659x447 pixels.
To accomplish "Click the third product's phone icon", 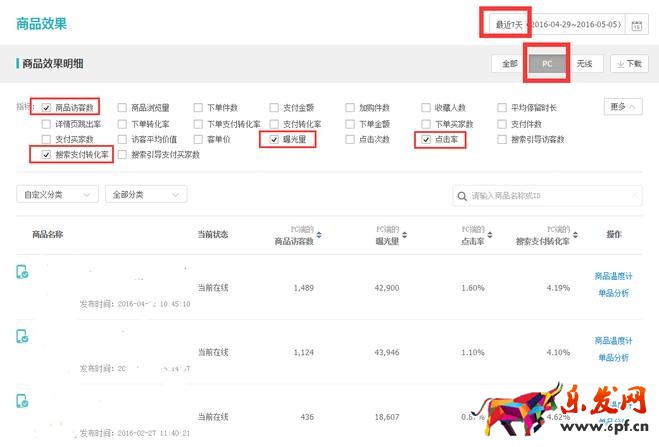I will (22, 400).
